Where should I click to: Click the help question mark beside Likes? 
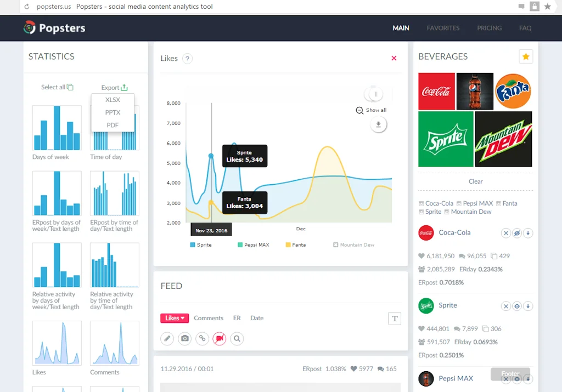point(187,59)
